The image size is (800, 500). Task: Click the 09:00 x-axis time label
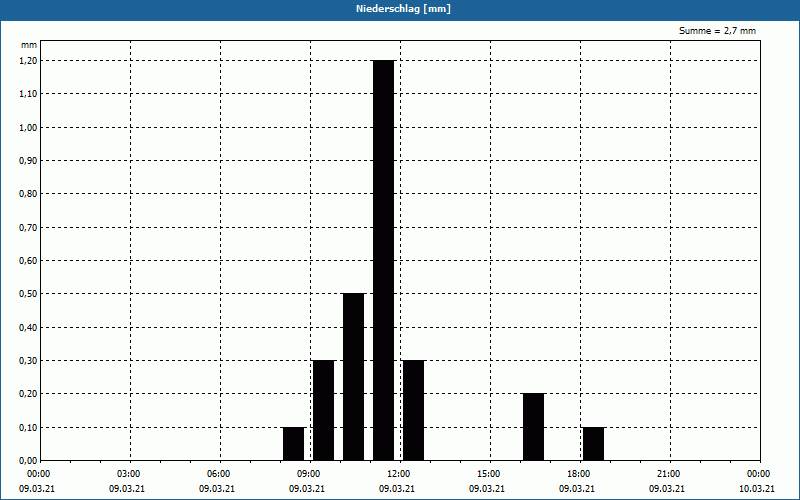coord(307,474)
